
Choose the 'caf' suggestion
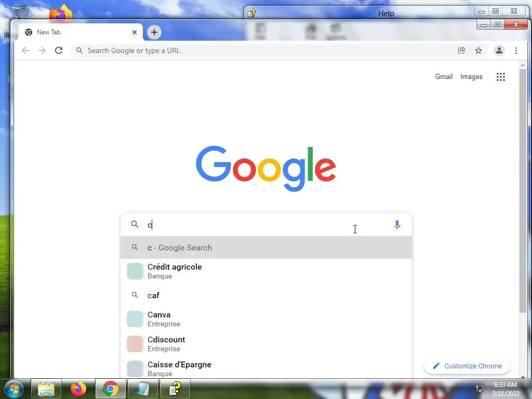pyautogui.click(x=267, y=295)
